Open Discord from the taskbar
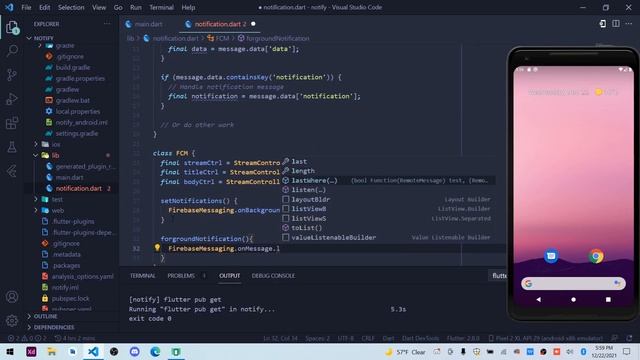The height and width of the screenshot is (360, 640). pos(135,351)
